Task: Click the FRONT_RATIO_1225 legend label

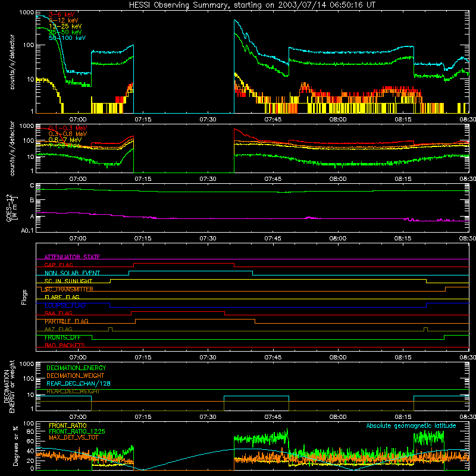Action: pyautogui.click(x=77, y=431)
